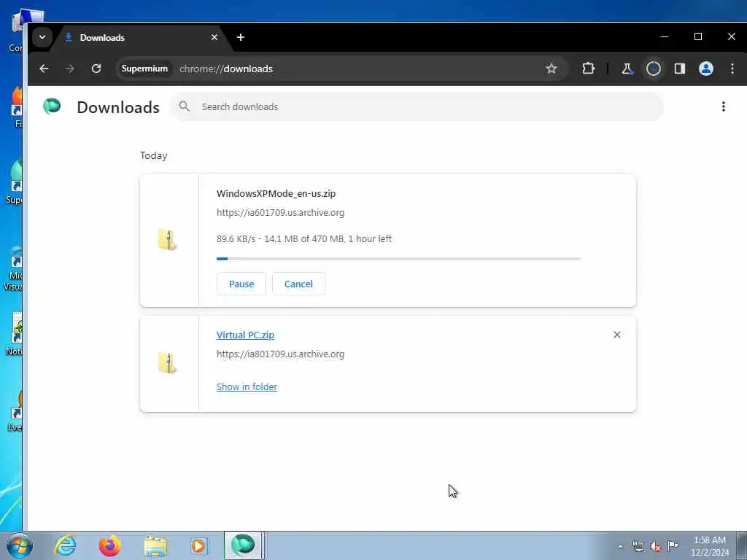Go back using the back arrow
This screenshot has height=560, width=747.
(44, 69)
